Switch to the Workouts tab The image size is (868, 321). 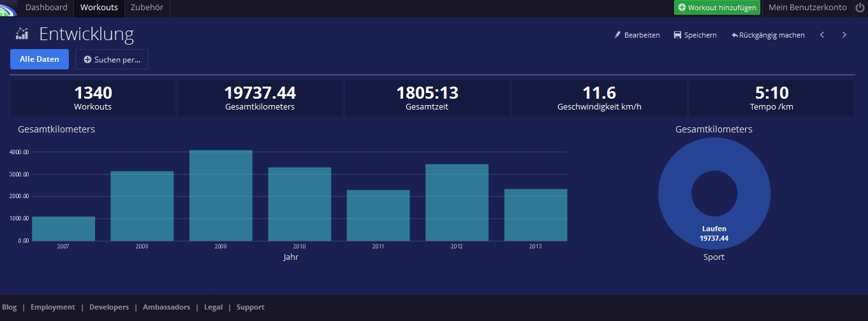(99, 8)
